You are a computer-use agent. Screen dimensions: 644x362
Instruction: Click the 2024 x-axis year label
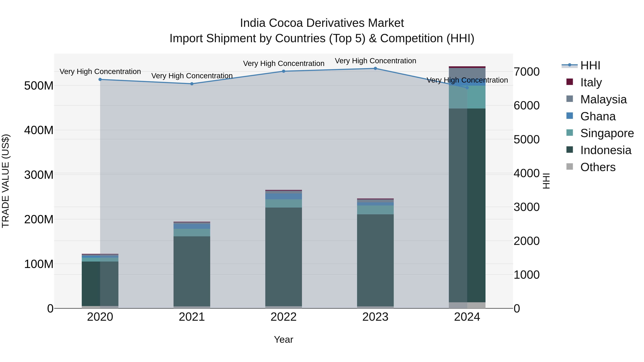(467, 317)
